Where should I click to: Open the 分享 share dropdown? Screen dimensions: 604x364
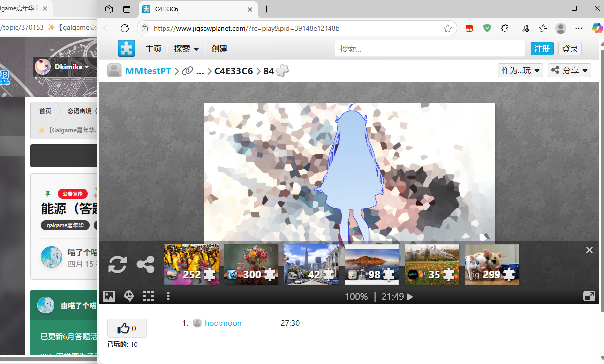tap(569, 70)
